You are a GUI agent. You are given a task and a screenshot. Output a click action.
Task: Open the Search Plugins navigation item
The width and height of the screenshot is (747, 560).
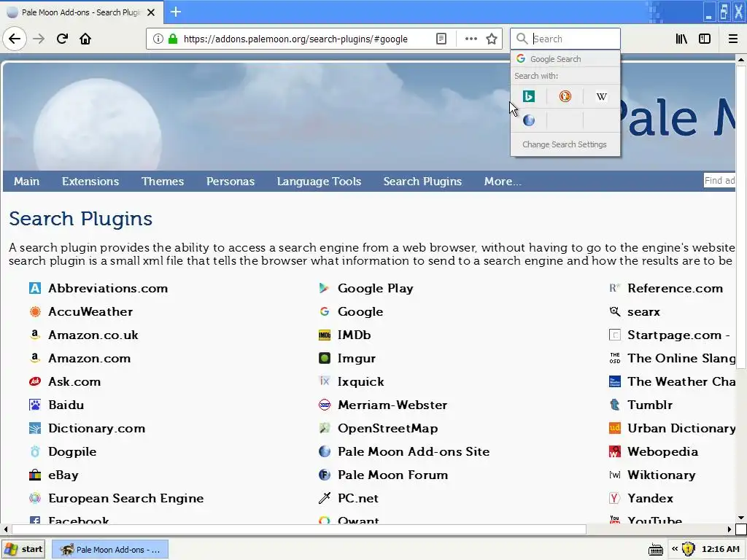coord(422,182)
